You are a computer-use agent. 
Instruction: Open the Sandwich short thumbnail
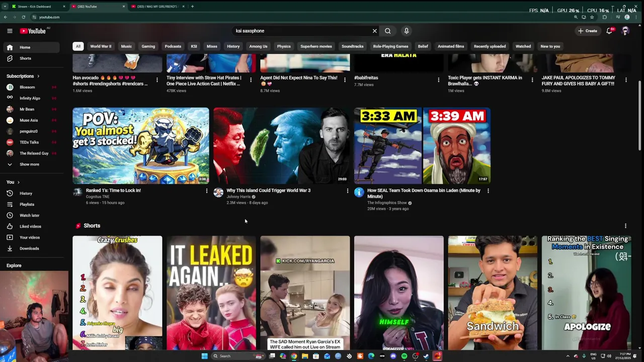click(x=493, y=293)
